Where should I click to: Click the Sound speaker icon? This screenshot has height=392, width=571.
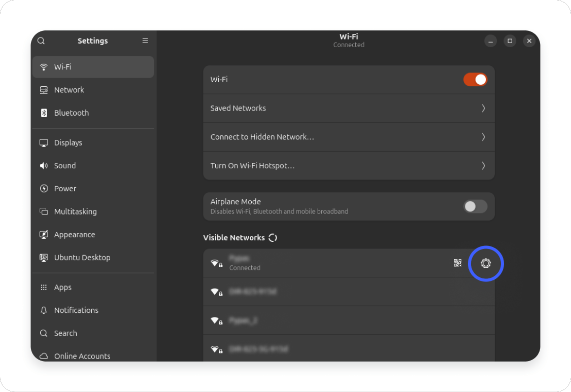pos(44,166)
